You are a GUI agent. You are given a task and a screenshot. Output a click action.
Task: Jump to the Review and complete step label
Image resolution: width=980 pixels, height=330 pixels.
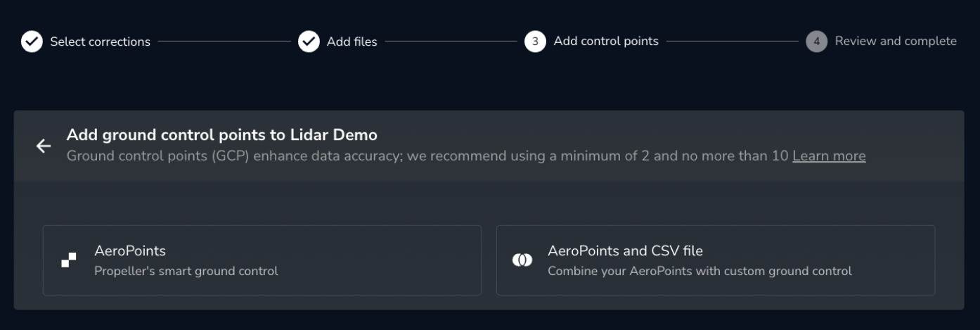click(896, 41)
